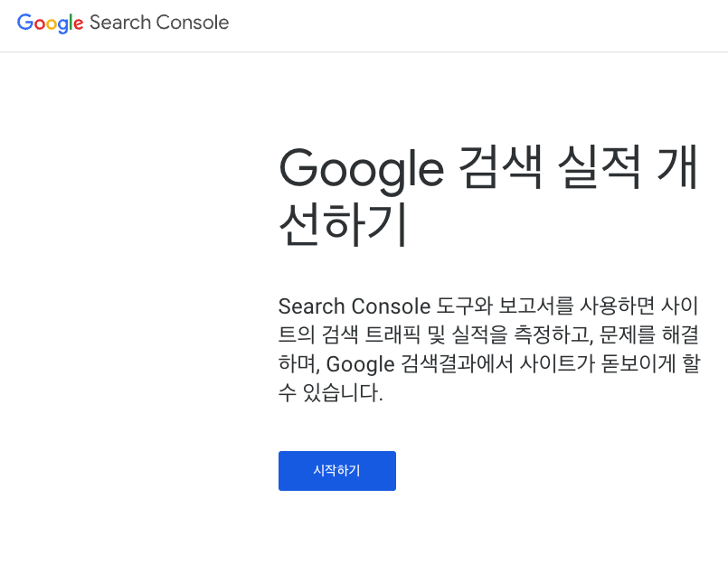The image size is (728, 574).
Task: Click the Google logo in the header
Action: coord(51,23)
